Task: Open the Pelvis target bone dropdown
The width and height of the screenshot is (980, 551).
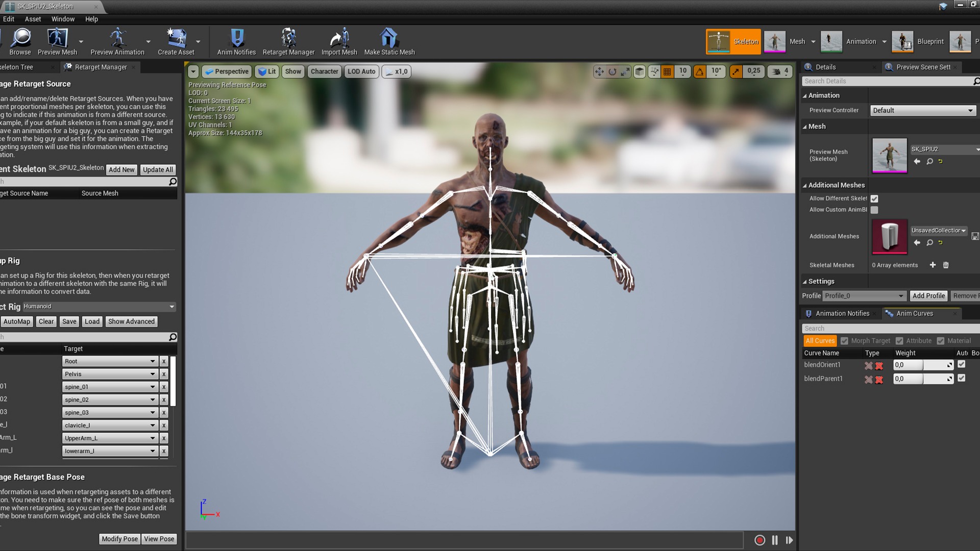Action: (110, 374)
